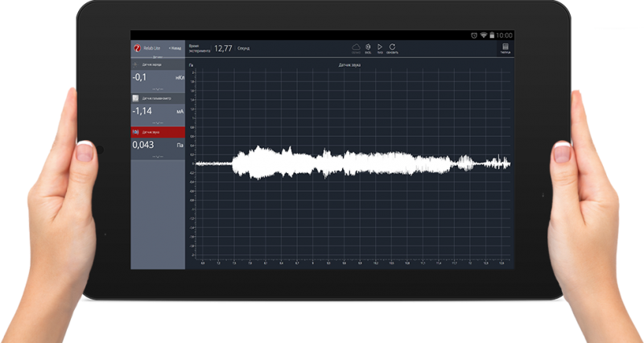Select the charge sensor (Датчик заряда) header
644x343 pixels.
tap(158, 64)
